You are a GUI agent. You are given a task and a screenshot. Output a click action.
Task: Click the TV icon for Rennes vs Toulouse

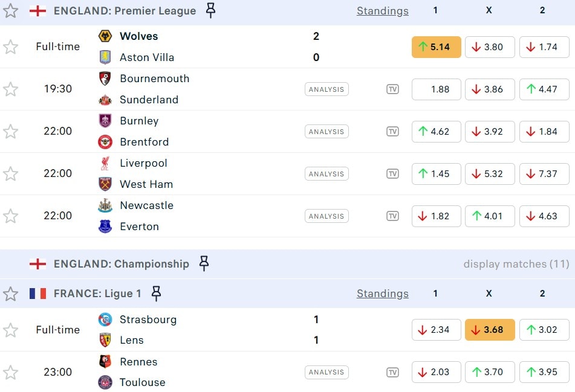coord(393,372)
